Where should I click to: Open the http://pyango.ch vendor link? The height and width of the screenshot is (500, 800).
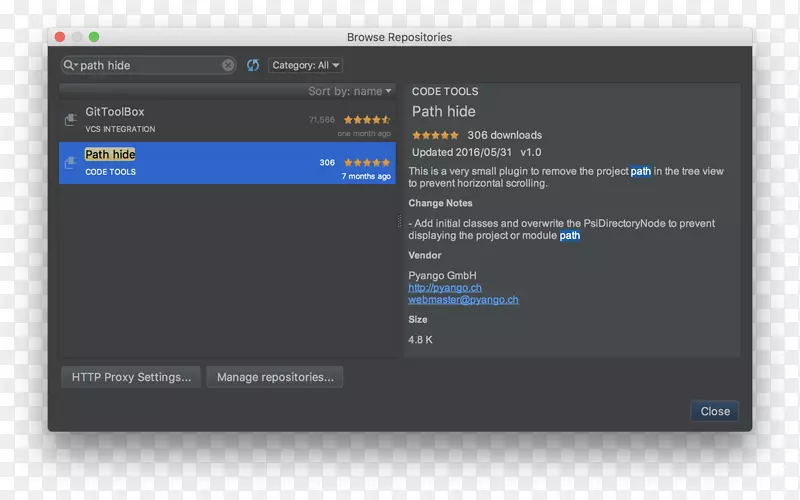[445, 287]
